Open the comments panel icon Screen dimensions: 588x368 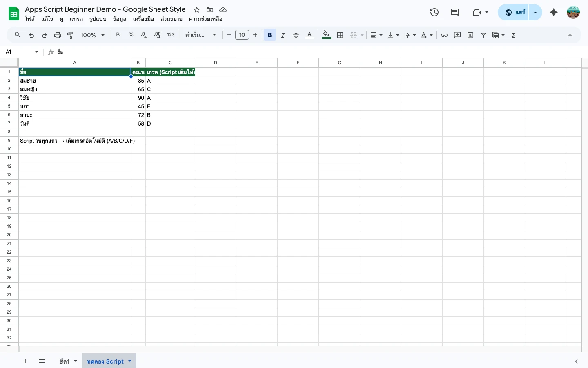(455, 12)
